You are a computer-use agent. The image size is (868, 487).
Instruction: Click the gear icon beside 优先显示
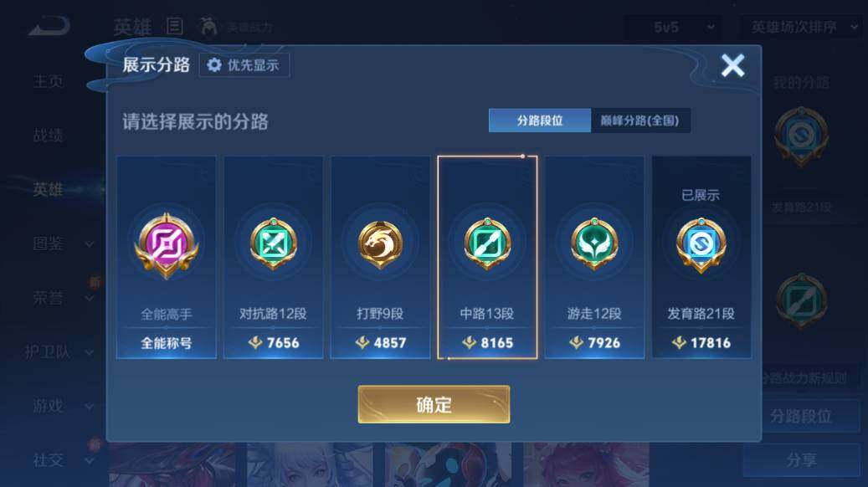(x=214, y=64)
